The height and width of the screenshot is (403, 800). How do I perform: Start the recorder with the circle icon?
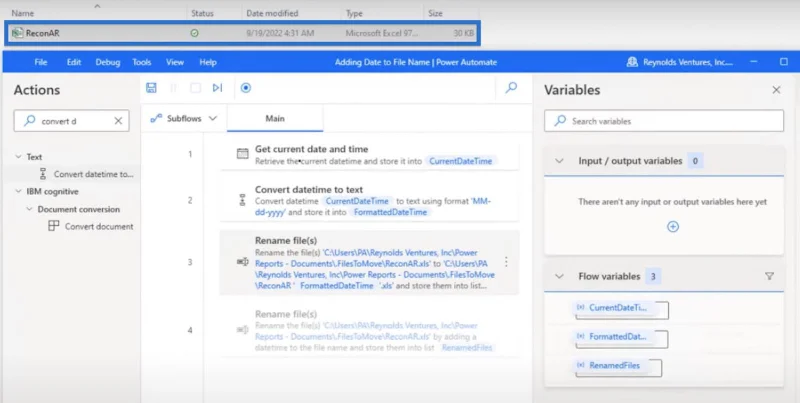point(245,88)
